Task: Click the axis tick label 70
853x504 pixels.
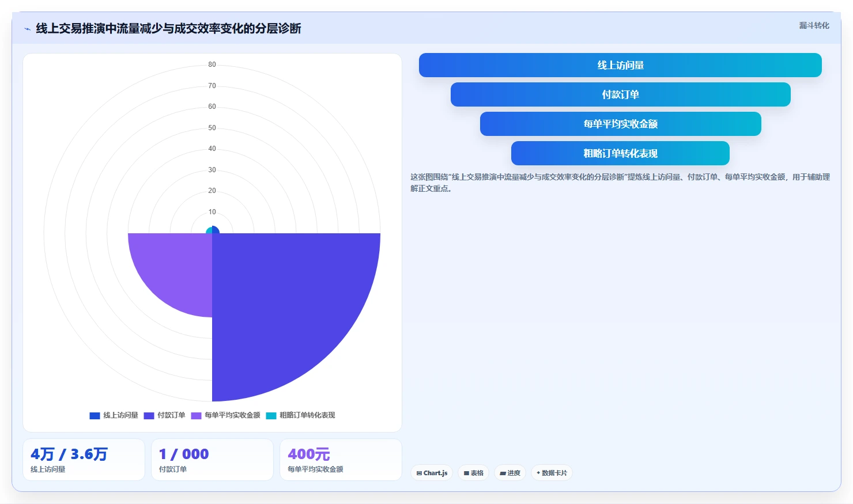Action: pos(212,86)
